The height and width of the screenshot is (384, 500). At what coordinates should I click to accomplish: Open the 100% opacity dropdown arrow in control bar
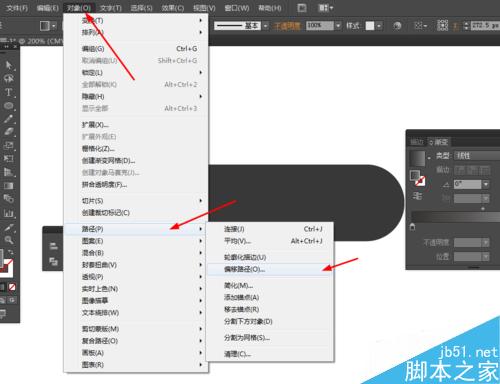coord(338,26)
